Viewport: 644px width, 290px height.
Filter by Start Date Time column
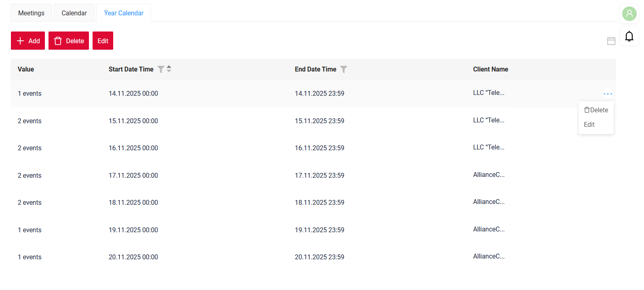pyautogui.click(x=160, y=69)
